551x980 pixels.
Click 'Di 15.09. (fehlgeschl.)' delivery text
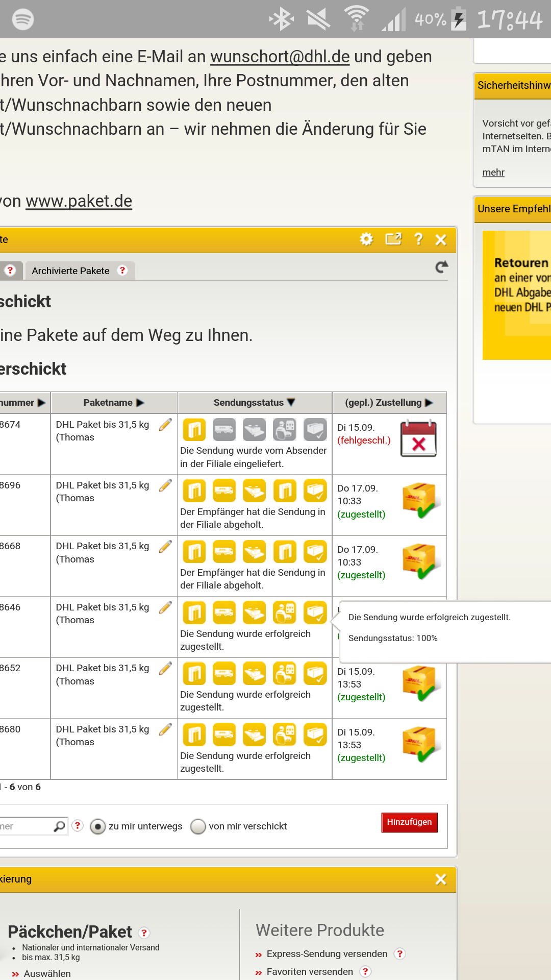[x=364, y=434]
